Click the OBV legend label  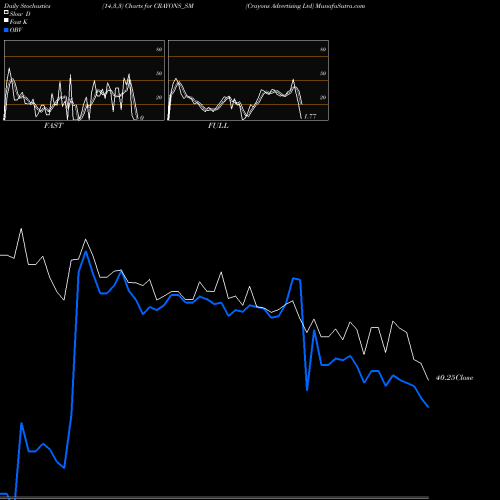pos(16,30)
